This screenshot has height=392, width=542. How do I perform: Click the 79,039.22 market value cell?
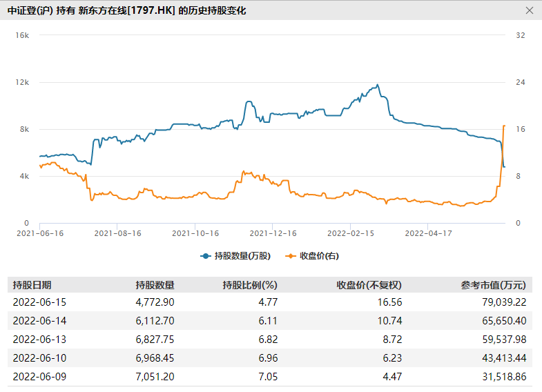pos(501,302)
